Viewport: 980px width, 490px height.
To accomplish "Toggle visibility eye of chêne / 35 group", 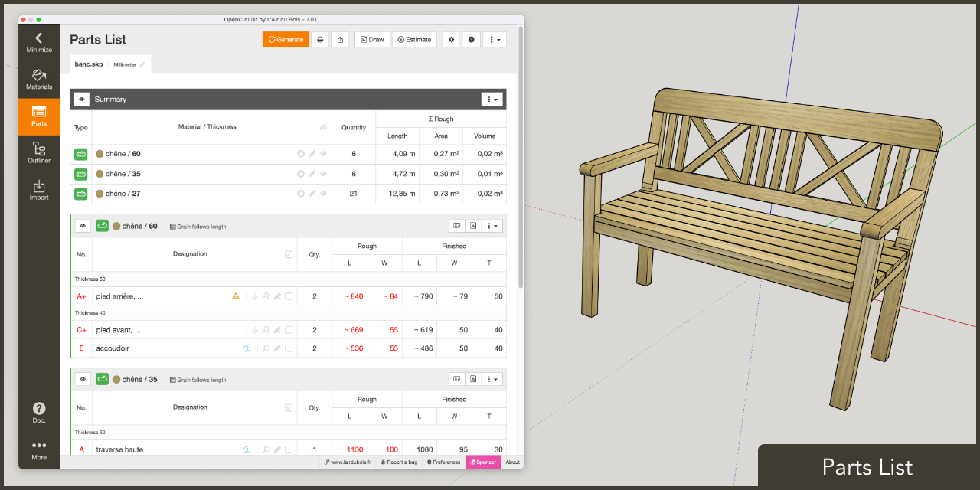I will 83,379.
